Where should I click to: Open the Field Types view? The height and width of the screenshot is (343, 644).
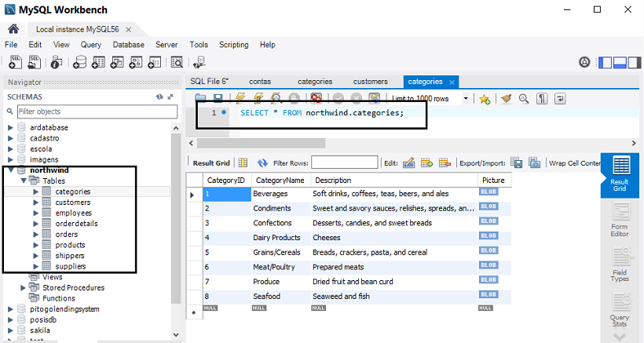coord(620,265)
